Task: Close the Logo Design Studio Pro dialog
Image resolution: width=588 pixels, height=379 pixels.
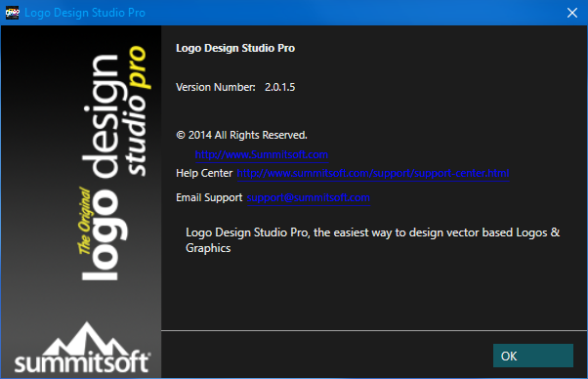Action: coord(571,13)
